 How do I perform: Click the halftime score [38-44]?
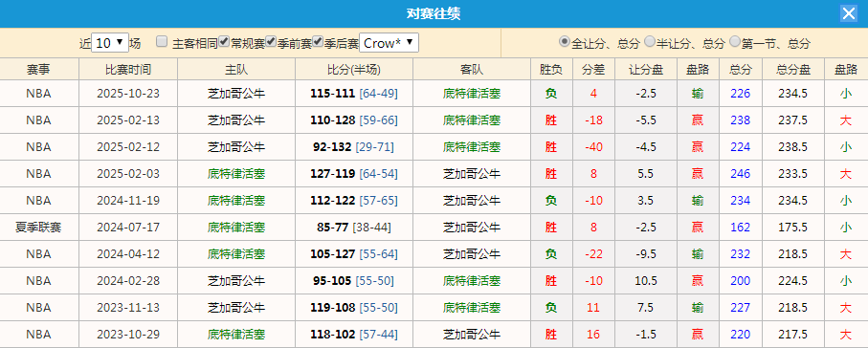pyautogui.click(x=371, y=227)
